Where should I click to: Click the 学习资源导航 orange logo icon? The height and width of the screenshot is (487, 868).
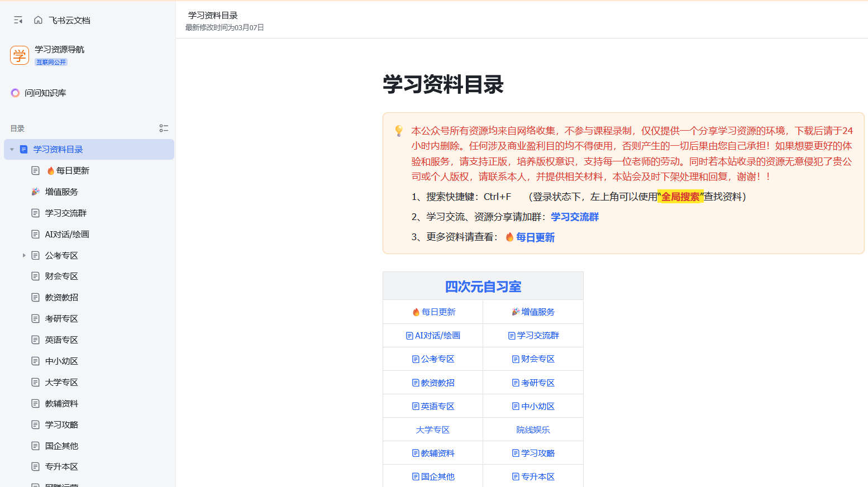(20, 55)
